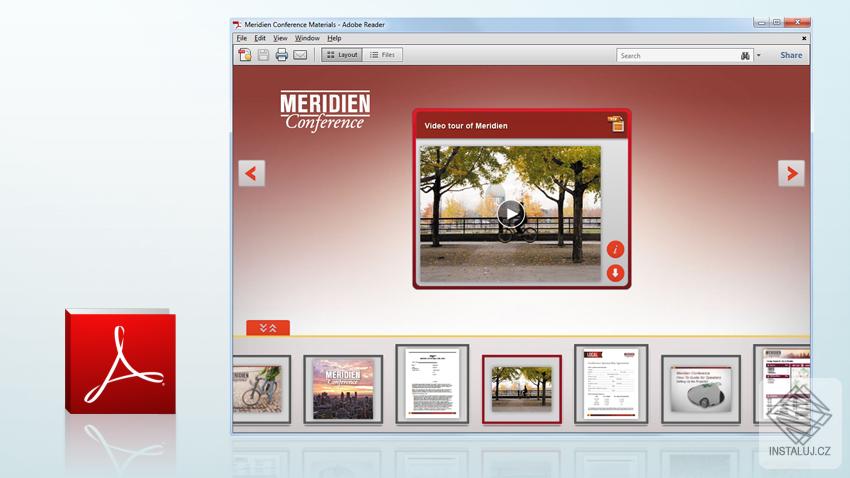This screenshot has width=850, height=478.
Task: Close the document with the menu bar X
Action: (804, 38)
